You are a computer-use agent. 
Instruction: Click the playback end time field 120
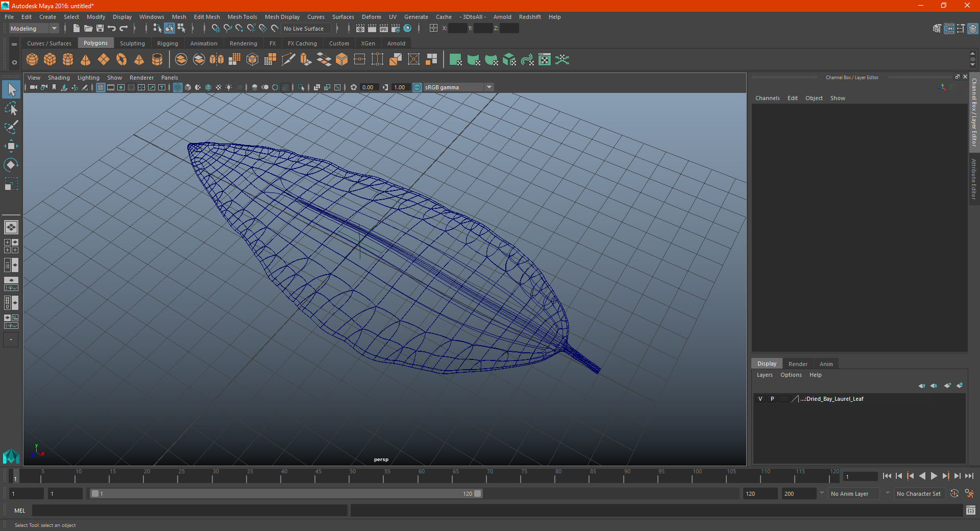(x=759, y=494)
